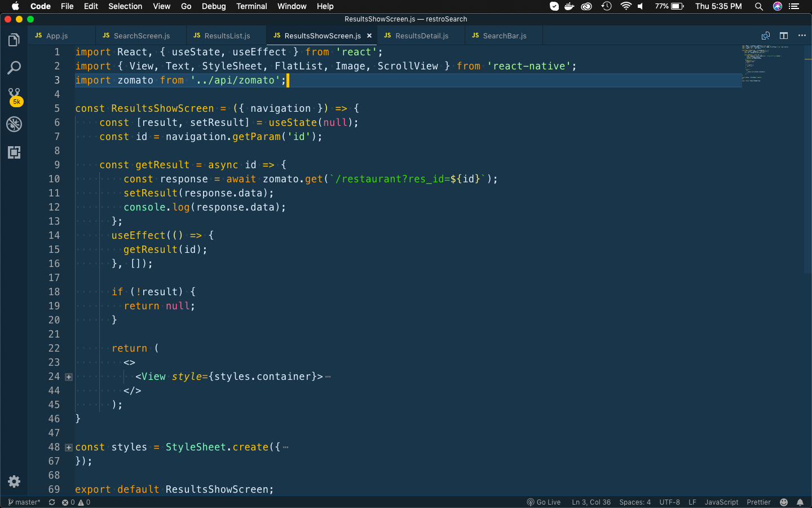Expand the collapsed ellipsis after styles.container
Image resolution: width=812 pixels, height=508 pixels.
pyautogui.click(x=328, y=376)
